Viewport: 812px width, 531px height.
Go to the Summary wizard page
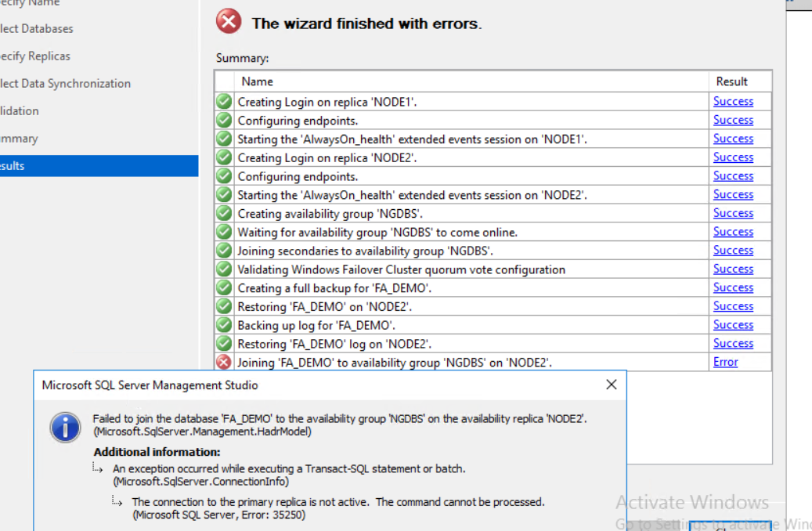(x=19, y=139)
